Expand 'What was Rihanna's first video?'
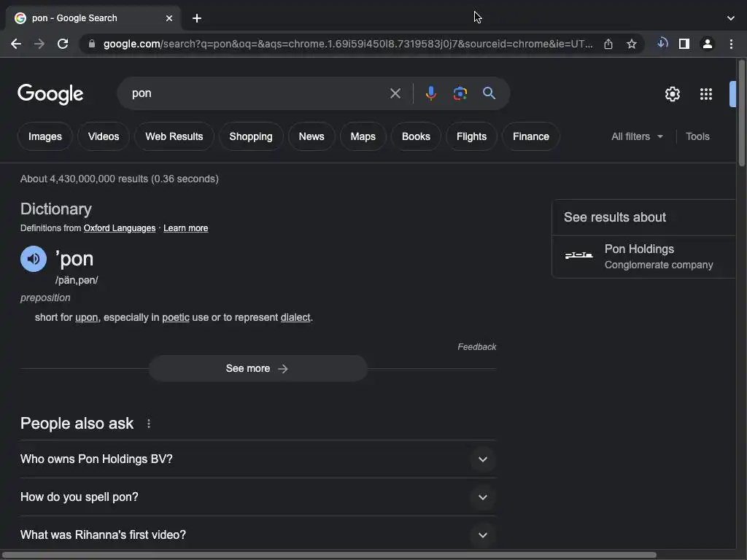747x560 pixels. (x=258, y=534)
